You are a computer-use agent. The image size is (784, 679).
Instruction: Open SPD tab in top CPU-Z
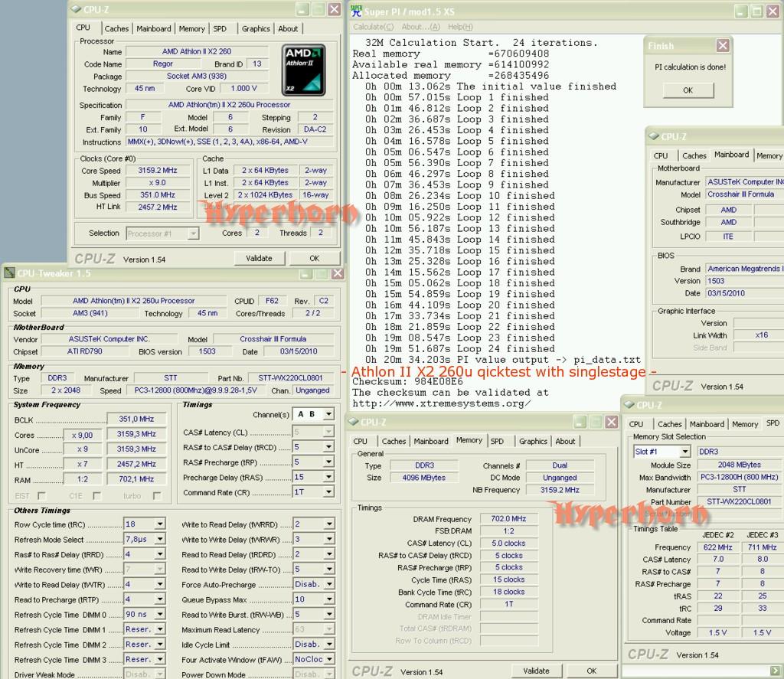(x=220, y=29)
